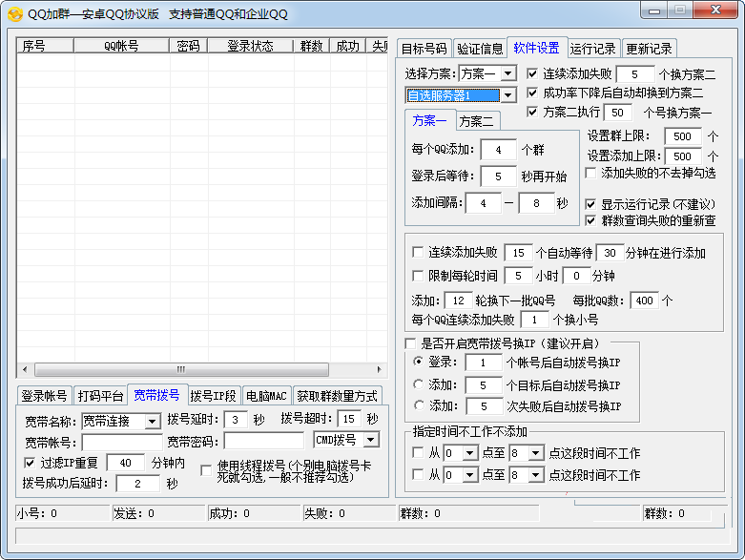The height and width of the screenshot is (560, 745).
Task: Click the 拨号超时 seconds field
Action: [x=349, y=419]
